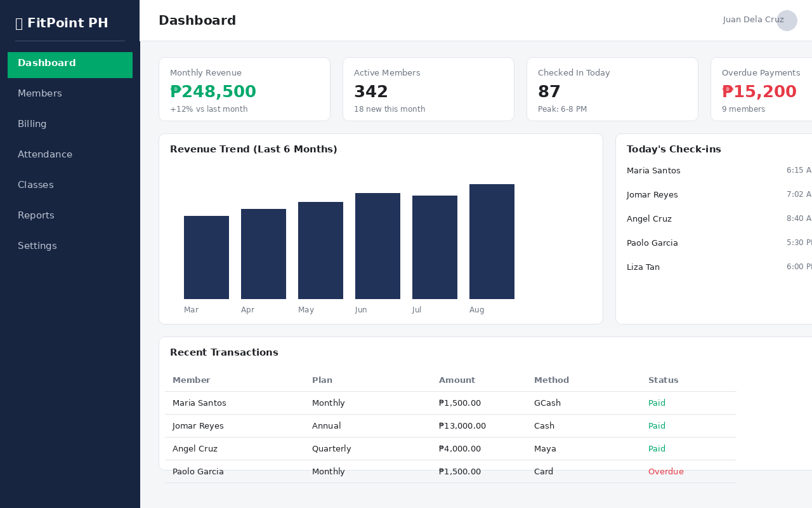Click the Juan Dela Cruz username
Image resolution: width=812 pixels, height=508 pixels.
click(x=753, y=20)
